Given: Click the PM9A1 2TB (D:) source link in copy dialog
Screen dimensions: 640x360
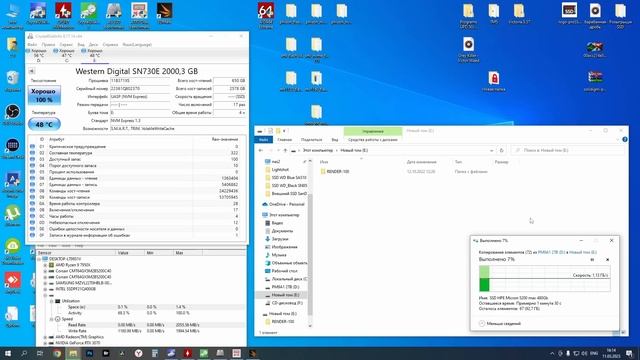Looking at the screenshot, I should (551, 252).
